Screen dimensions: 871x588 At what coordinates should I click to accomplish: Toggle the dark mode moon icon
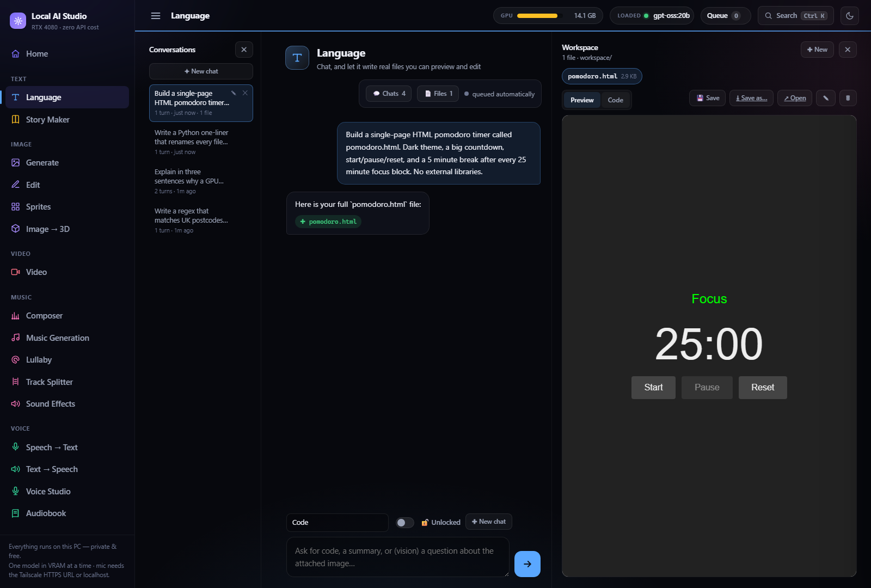(850, 16)
